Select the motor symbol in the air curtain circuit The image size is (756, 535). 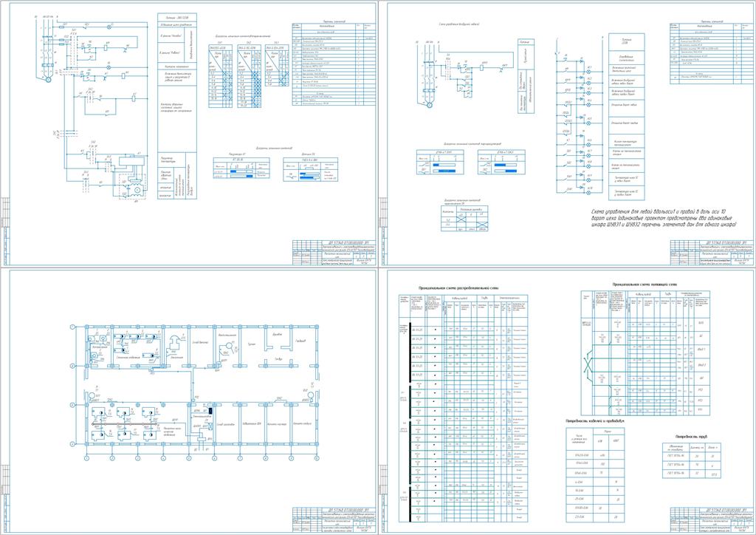429,104
